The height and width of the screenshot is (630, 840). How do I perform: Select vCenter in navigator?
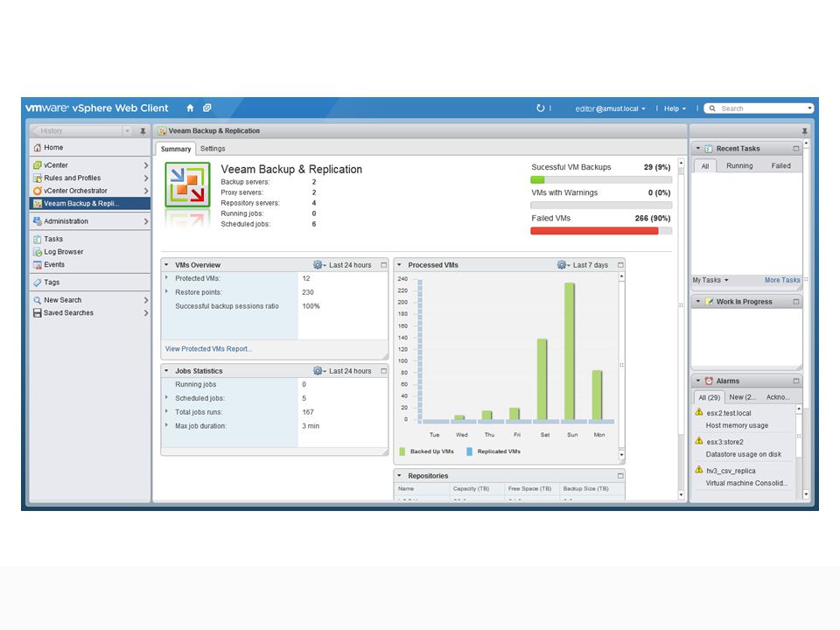click(x=89, y=165)
